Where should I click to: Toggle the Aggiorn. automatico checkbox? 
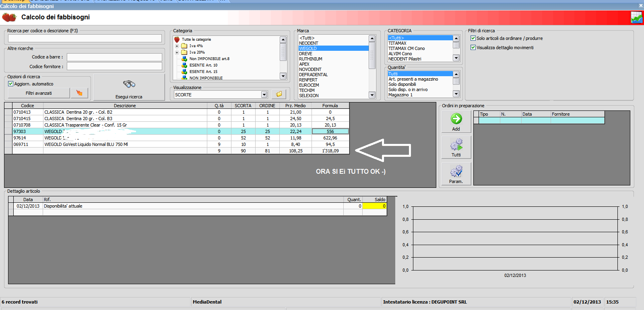tap(11, 84)
